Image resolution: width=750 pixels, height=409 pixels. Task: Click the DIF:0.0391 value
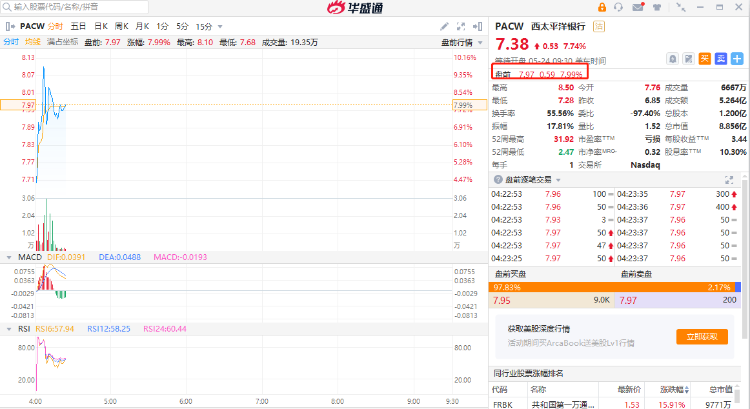click(x=66, y=257)
